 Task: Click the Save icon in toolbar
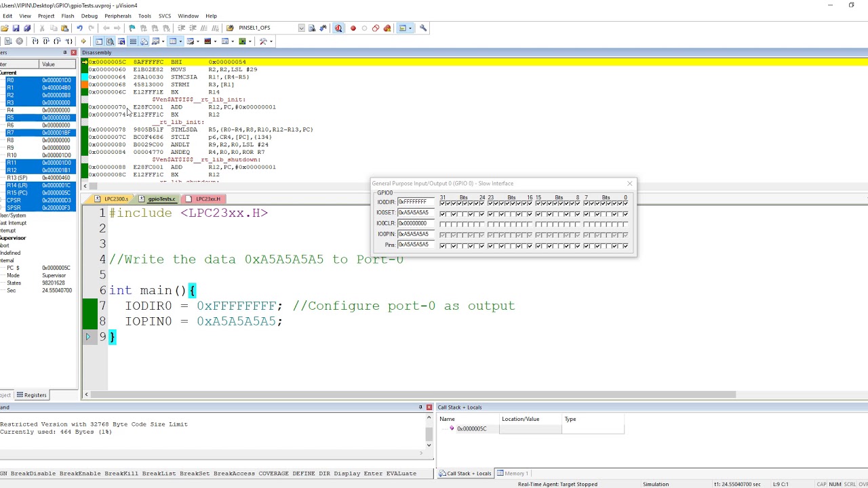[x=16, y=28]
